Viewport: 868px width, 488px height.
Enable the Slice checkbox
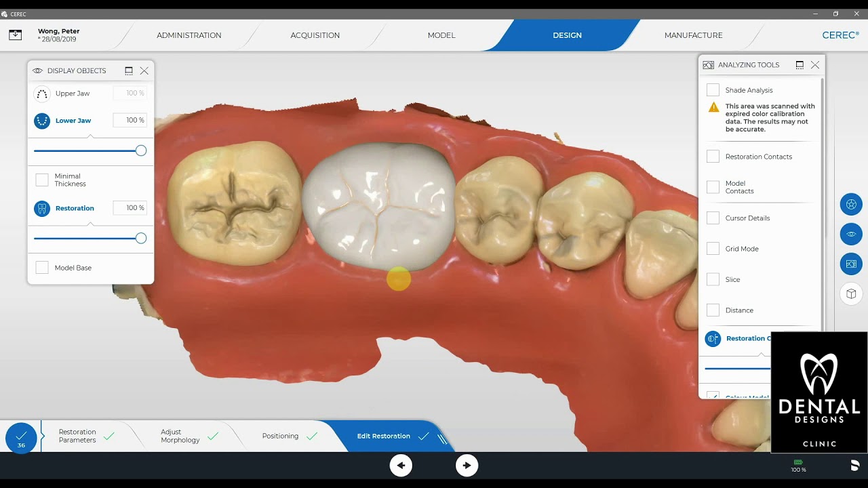(713, 279)
